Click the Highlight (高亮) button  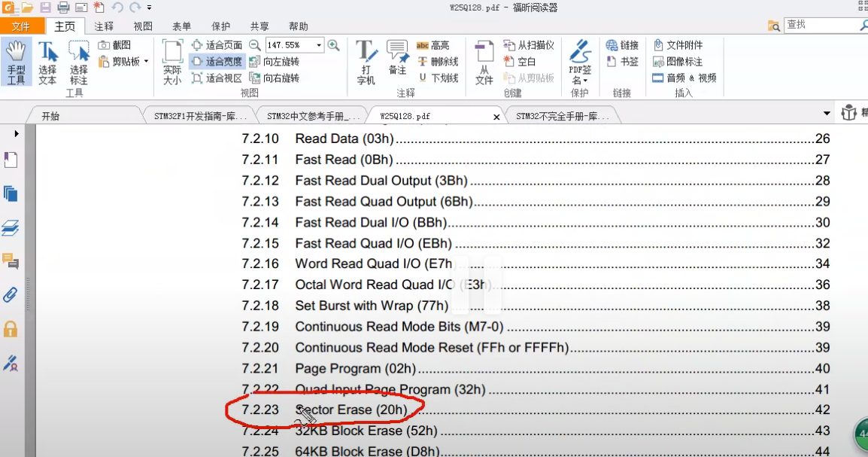433,45
